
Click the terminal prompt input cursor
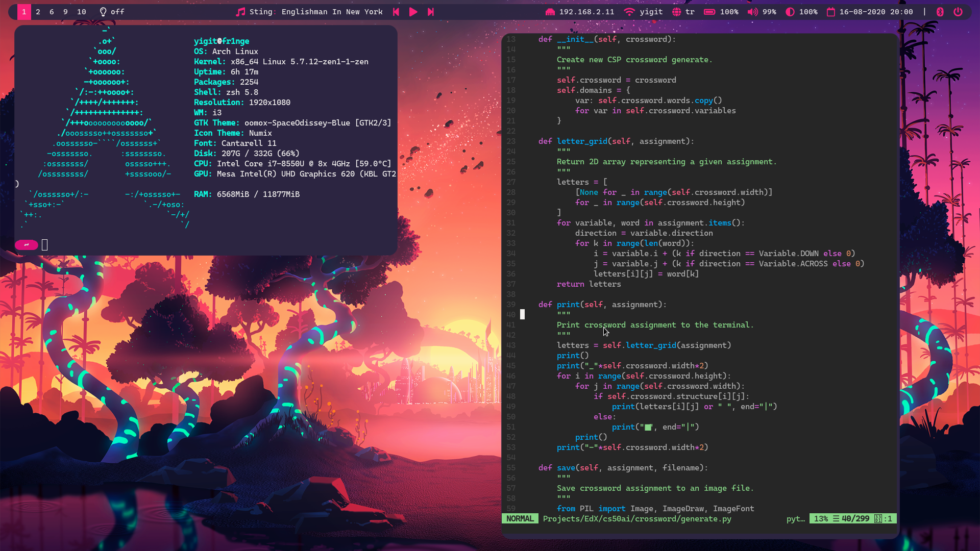(44, 245)
